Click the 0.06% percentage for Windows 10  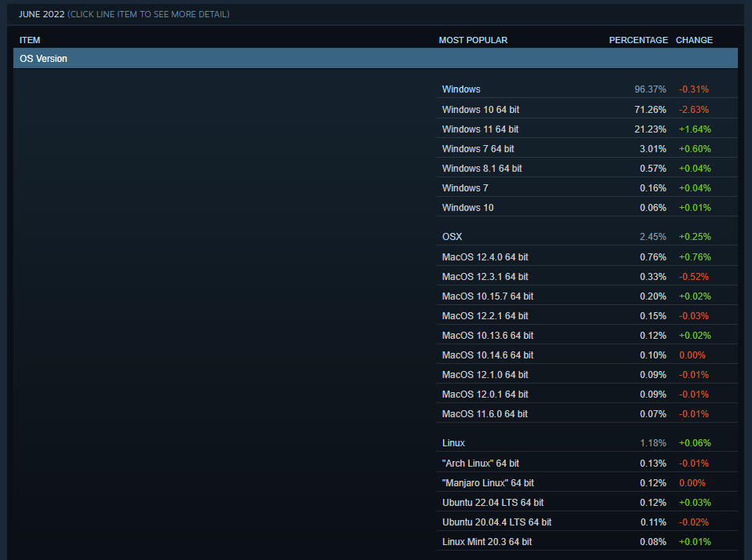point(652,208)
